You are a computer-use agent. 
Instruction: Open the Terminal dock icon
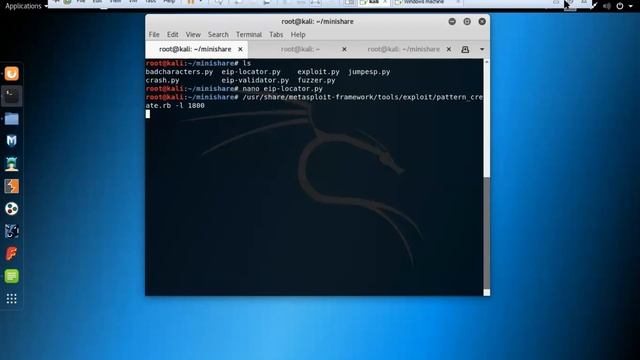coord(11,96)
